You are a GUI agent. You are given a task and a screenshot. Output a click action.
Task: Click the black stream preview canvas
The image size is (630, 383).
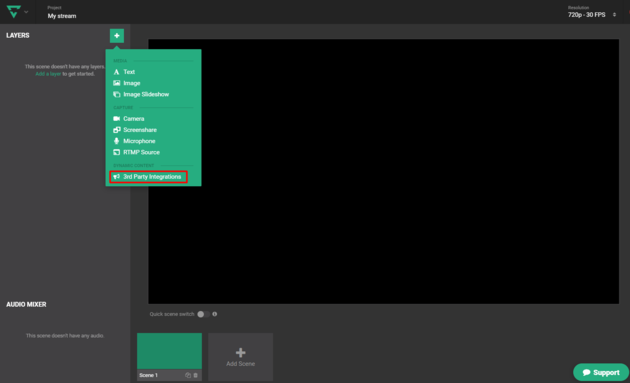pos(383,171)
